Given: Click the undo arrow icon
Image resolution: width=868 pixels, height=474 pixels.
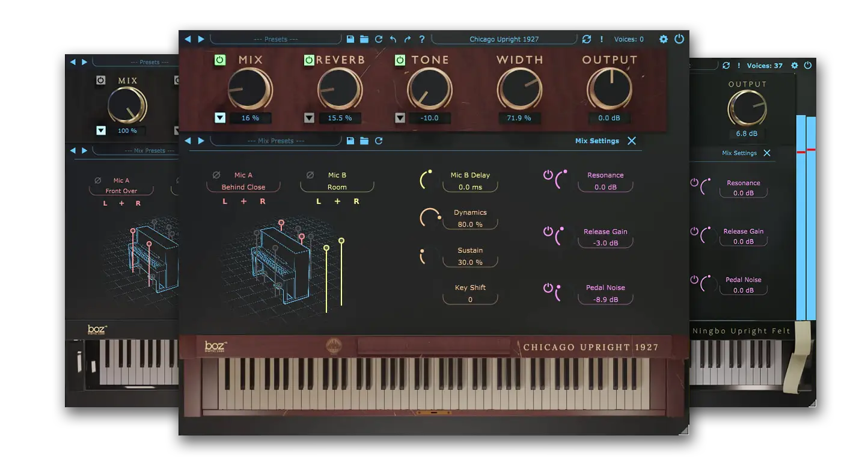Looking at the screenshot, I should (393, 39).
